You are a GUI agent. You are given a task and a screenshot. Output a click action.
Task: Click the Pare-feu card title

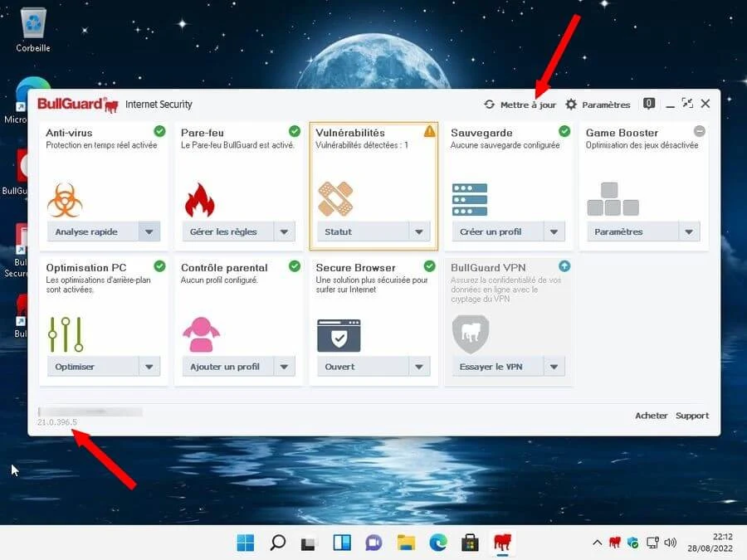click(x=202, y=133)
